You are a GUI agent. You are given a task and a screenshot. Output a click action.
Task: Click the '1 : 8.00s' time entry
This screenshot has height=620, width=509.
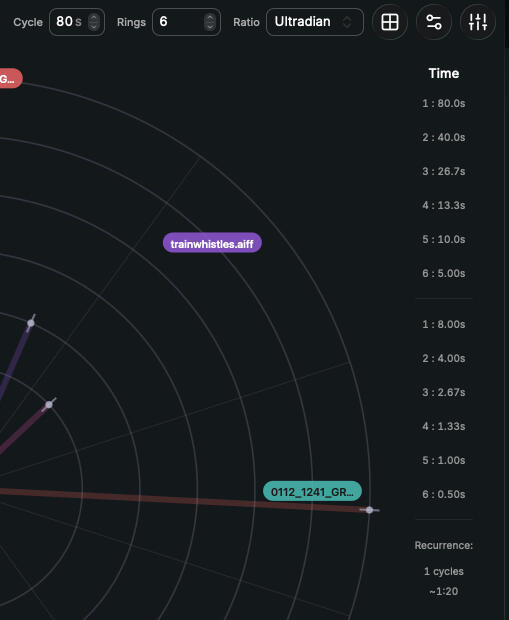point(444,324)
